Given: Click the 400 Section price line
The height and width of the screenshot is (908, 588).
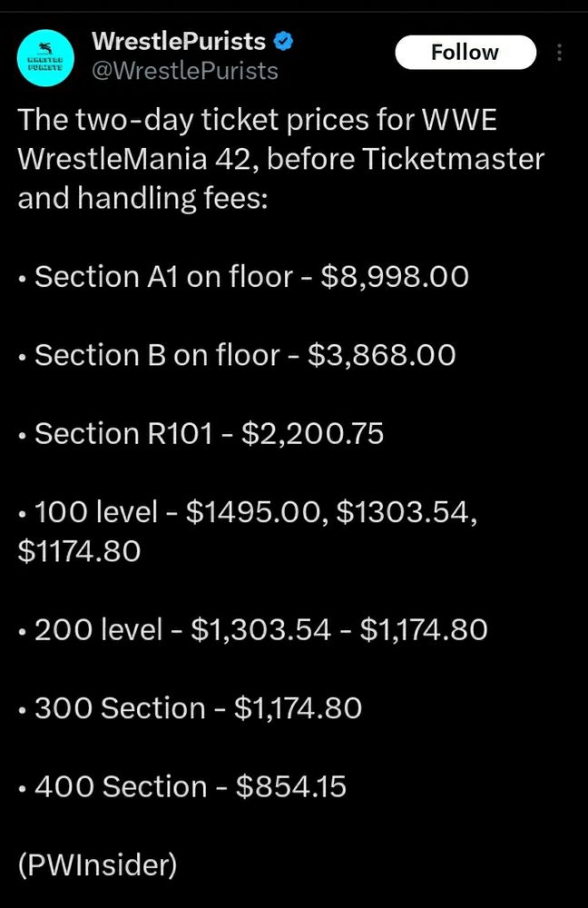Looking at the screenshot, I should point(182,786).
